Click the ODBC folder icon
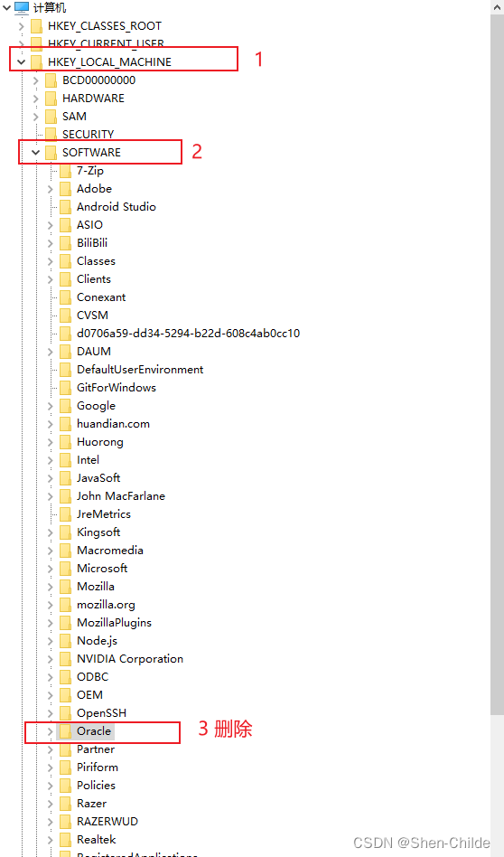Image resolution: width=504 pixels, height=857 pixels. point(66,676)
